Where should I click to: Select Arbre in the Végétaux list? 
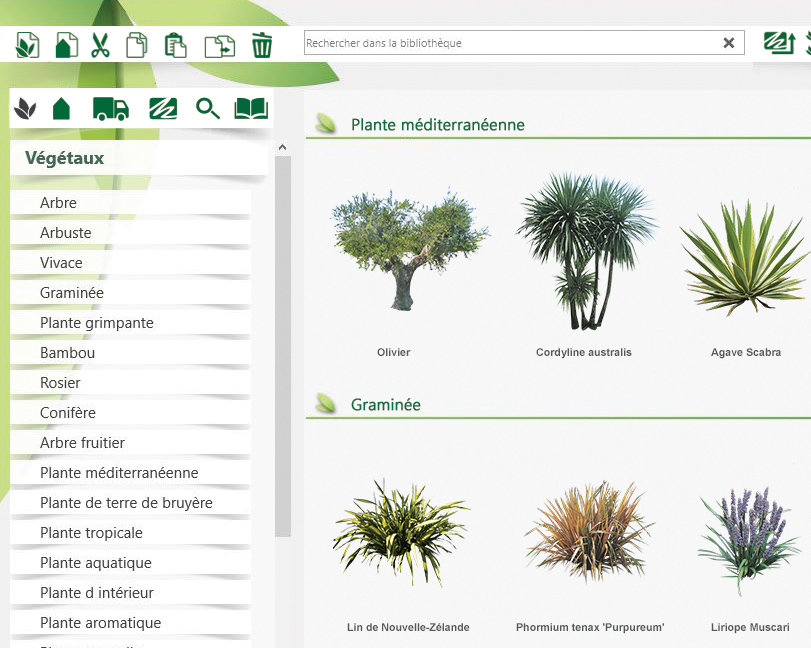tap(58, 203)
